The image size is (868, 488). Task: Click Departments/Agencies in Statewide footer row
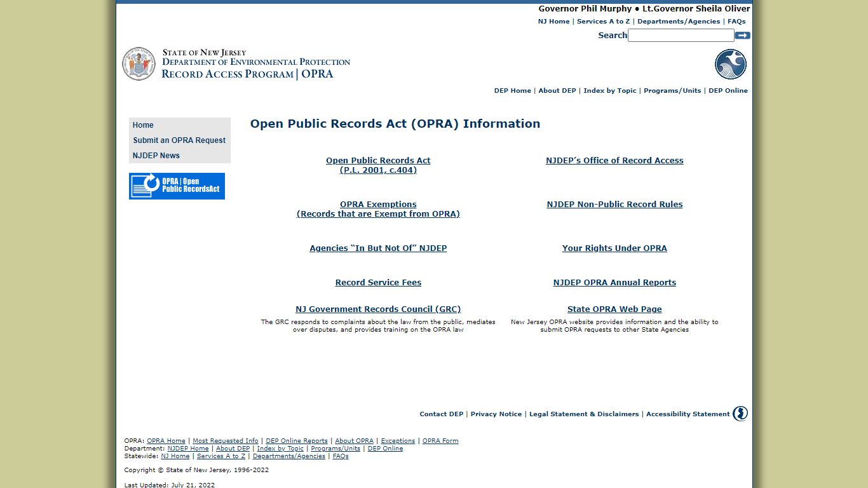click(x=288, y=456)
